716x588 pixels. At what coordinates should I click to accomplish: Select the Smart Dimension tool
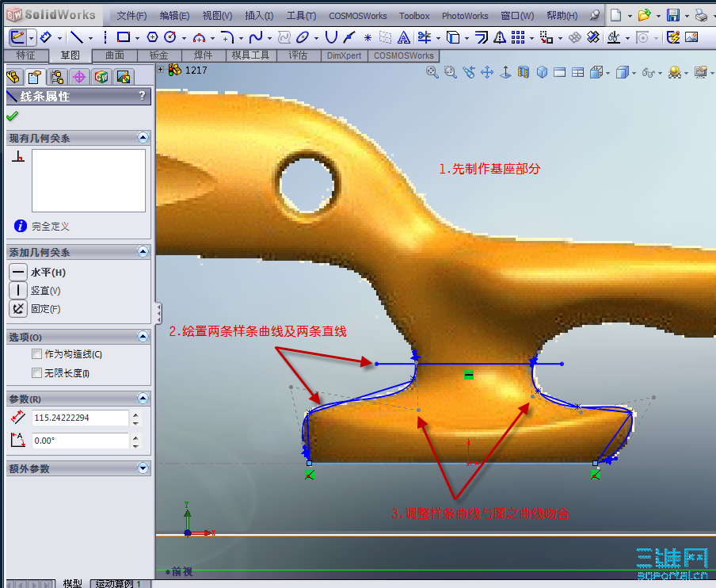[x=46, y=37]
